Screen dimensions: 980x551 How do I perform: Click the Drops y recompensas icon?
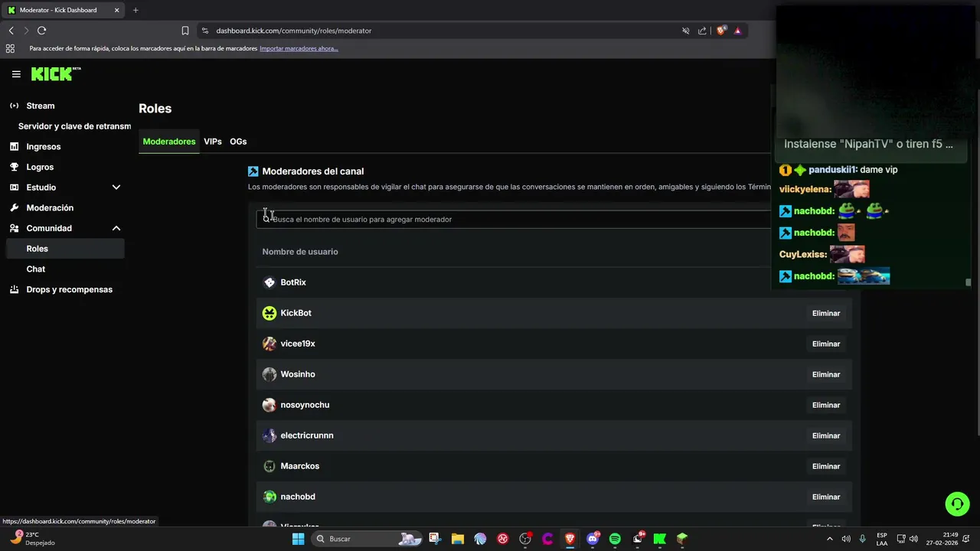click(x=14, y=289)
